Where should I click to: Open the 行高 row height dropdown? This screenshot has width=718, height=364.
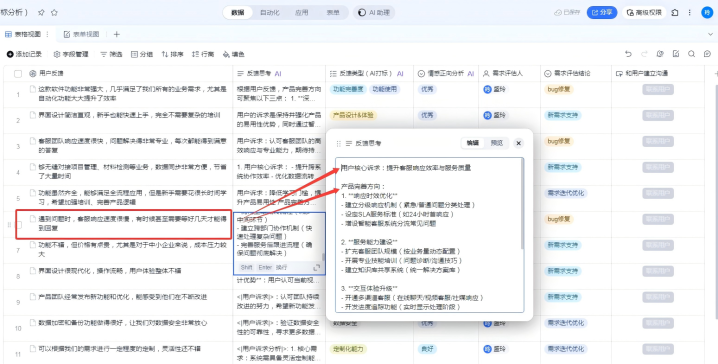(x=203, y=54)
